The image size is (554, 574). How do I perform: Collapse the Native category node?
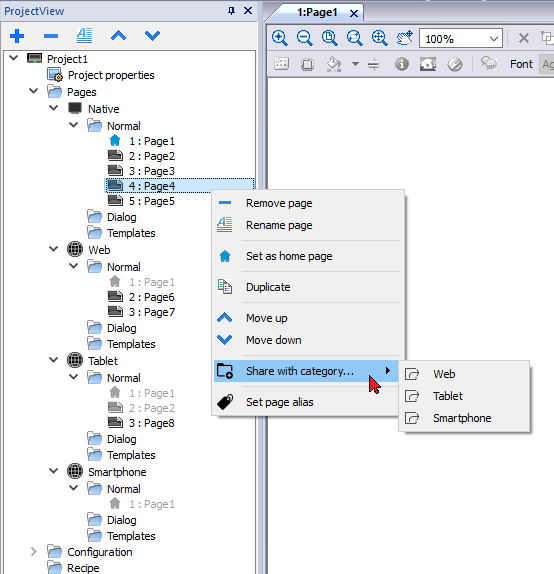tap(53, 108)
